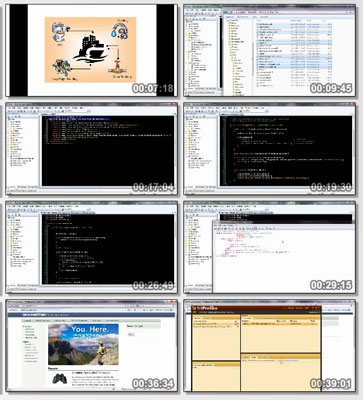Image resolution: width=363 pixels, height=400 pixels.
Task: Click the binoculars image below the banner
Action: tap(60, 379)
